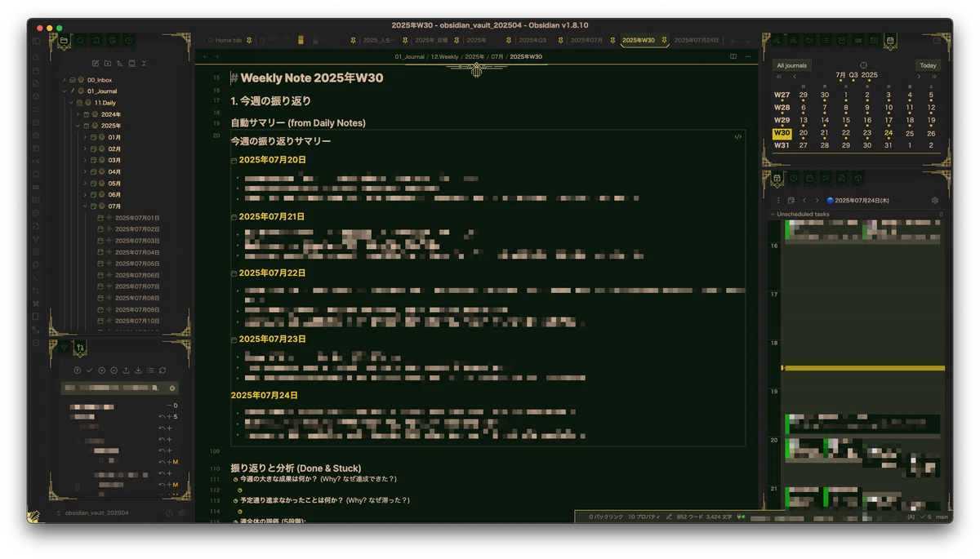Open the day planner settings gear
This screenshot has height=559, width=980.
pos(935,200)
